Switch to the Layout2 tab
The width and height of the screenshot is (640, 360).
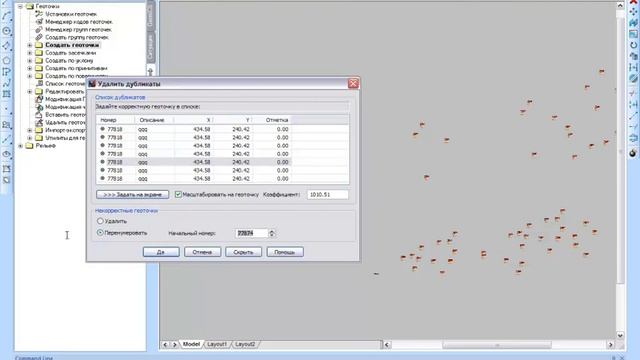tap(245, 344)
